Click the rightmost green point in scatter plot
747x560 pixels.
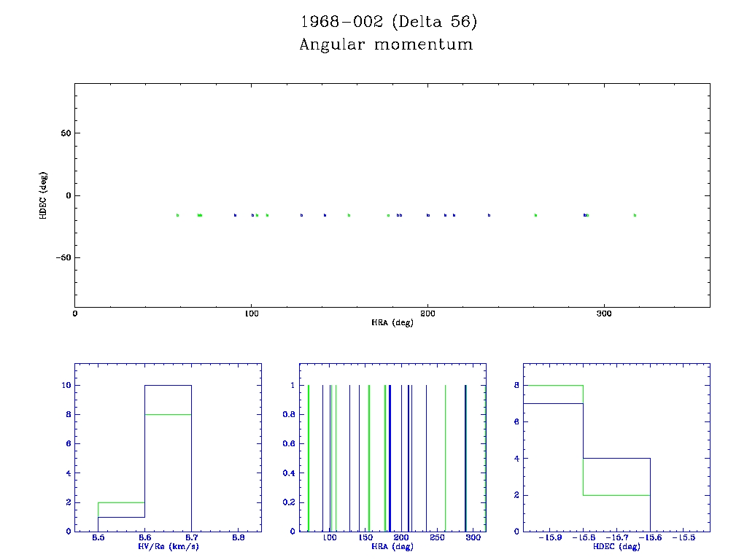(x=635, y=215)
